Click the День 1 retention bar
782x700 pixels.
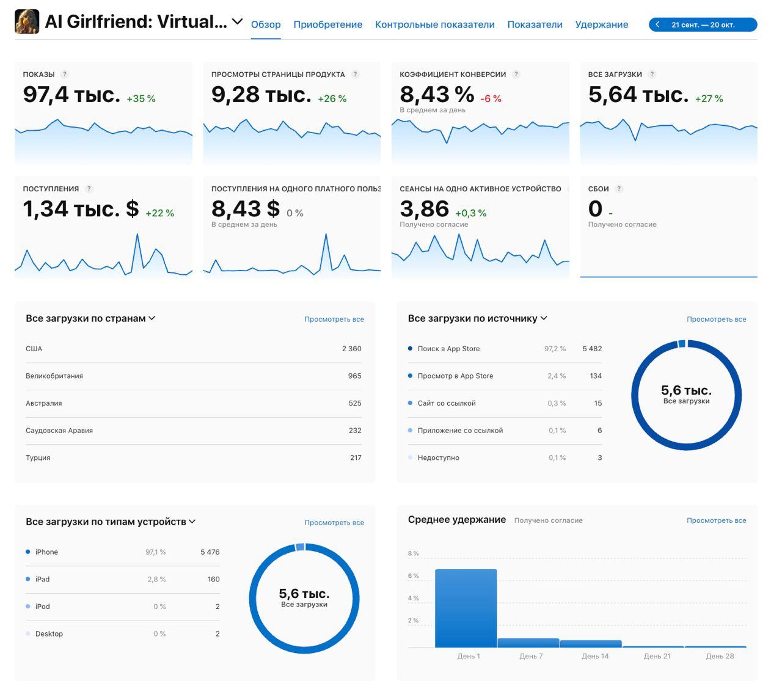[x=466, y=608]
